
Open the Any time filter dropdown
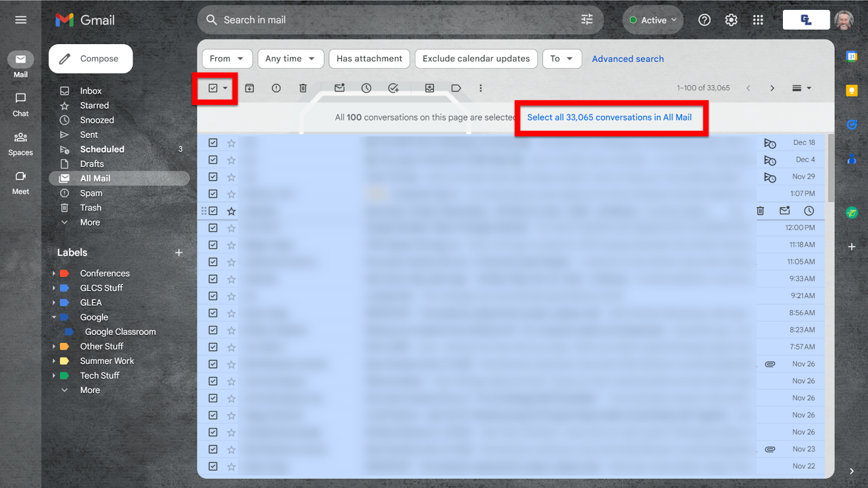[291, 59]
